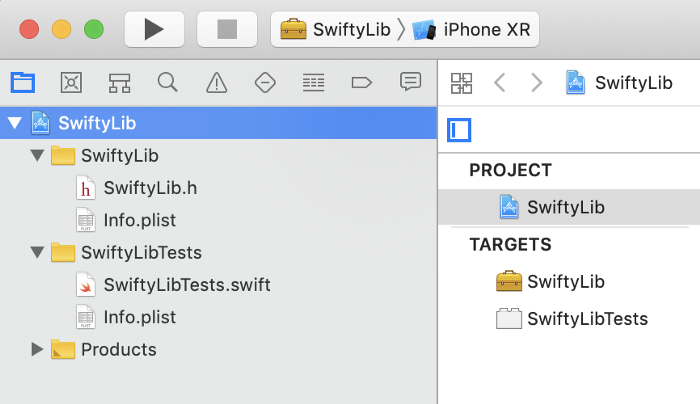700x404 pixels.
Task: Show the Test navigator diamond icon
Action: click(x=265, y=82)
